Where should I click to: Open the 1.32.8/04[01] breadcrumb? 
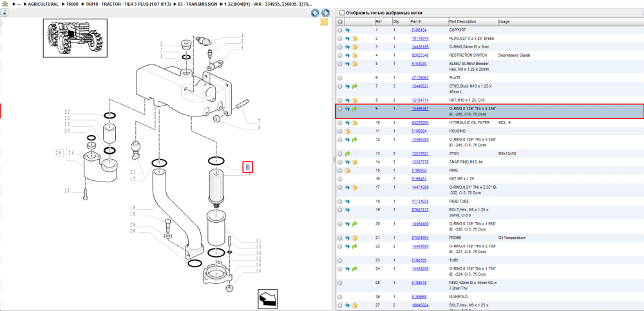point(268,4)
